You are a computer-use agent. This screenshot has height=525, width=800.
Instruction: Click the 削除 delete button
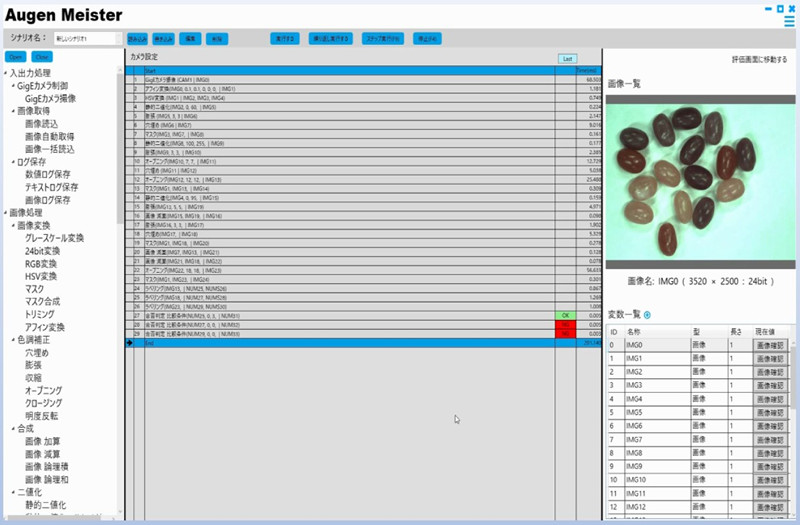coord(217,39)
